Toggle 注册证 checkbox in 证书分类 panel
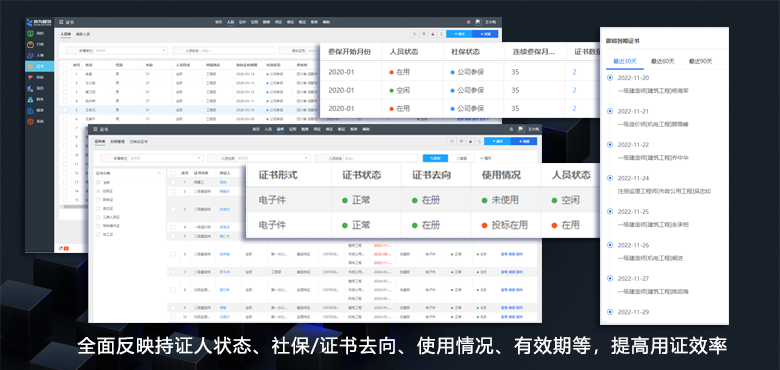This screenshot has width=780, height=370. (x=98, y=191)
